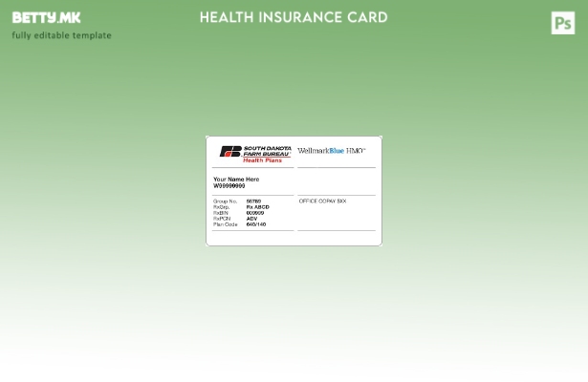This screenshot has width=588, height=382.
Task: Select the Rx ABCD value
Action: [x=257, y=207]
